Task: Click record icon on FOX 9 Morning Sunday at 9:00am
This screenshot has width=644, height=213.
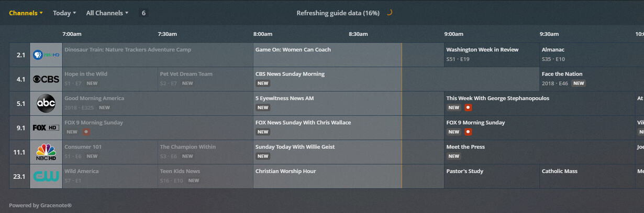Action: [x=468, y=132]
